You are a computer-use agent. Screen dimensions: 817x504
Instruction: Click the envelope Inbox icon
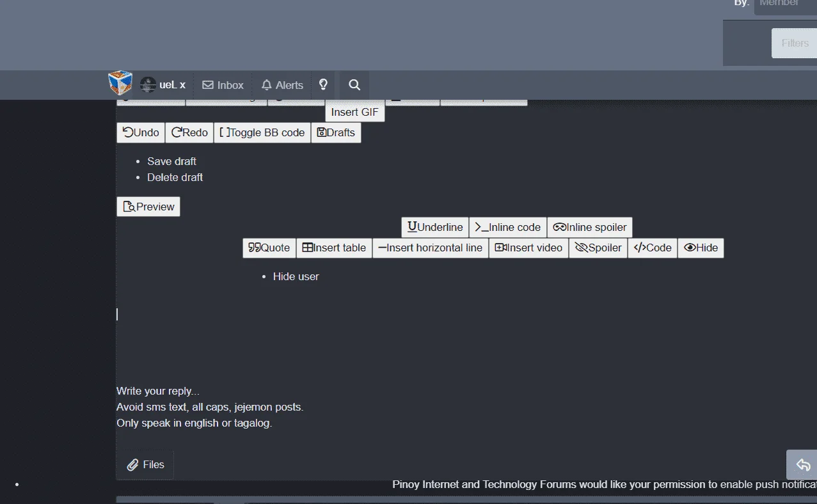207,85
